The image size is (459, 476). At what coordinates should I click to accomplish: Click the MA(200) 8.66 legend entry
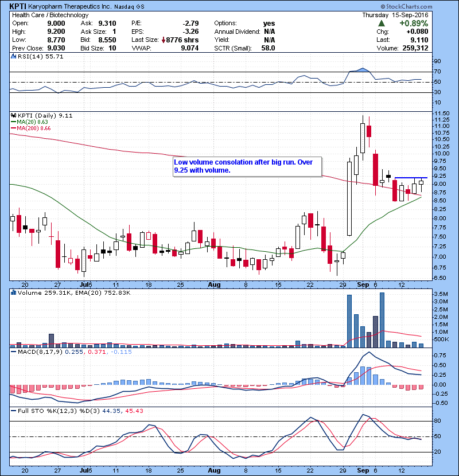click(x=34, y=128)
